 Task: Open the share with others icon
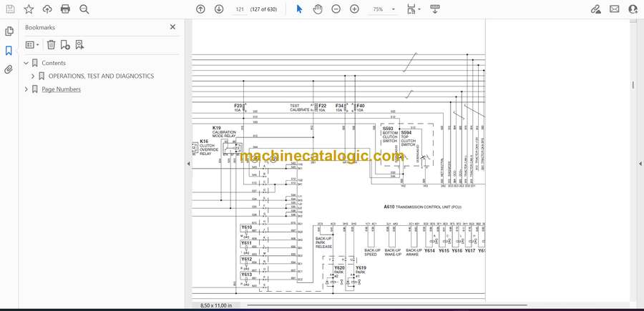(x=633, y=9)
